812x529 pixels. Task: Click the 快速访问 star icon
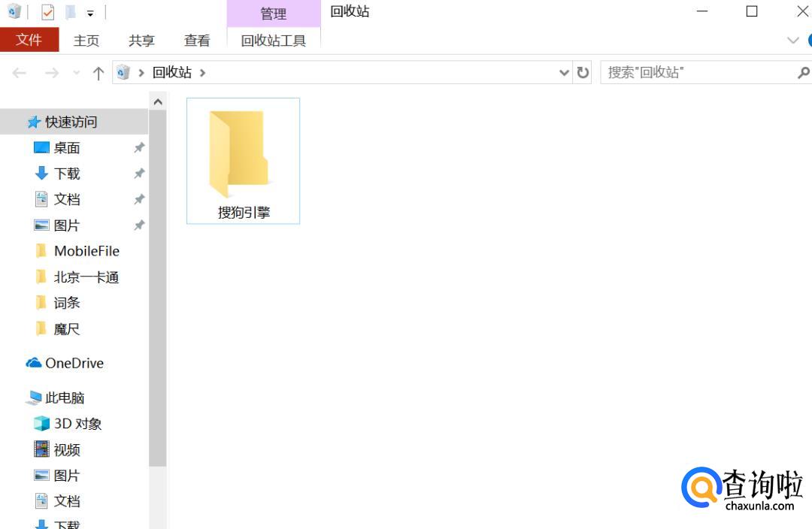34,122
